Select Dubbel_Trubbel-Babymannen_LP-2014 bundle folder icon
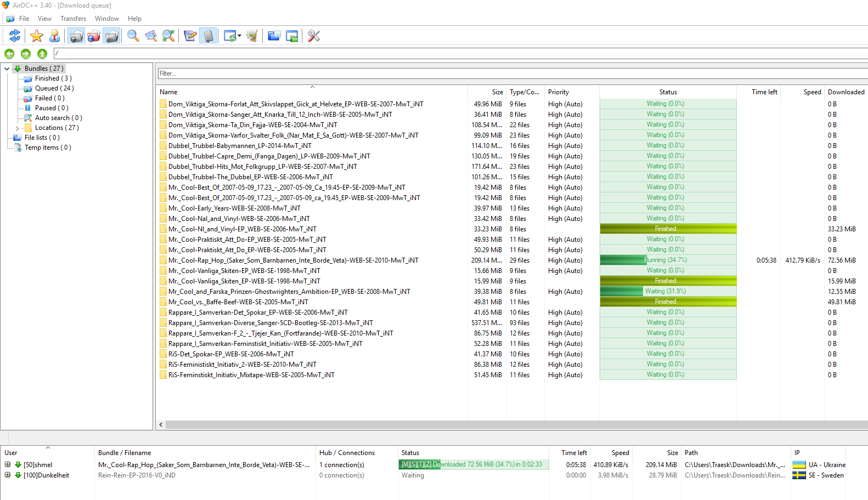 pos(163,146)
